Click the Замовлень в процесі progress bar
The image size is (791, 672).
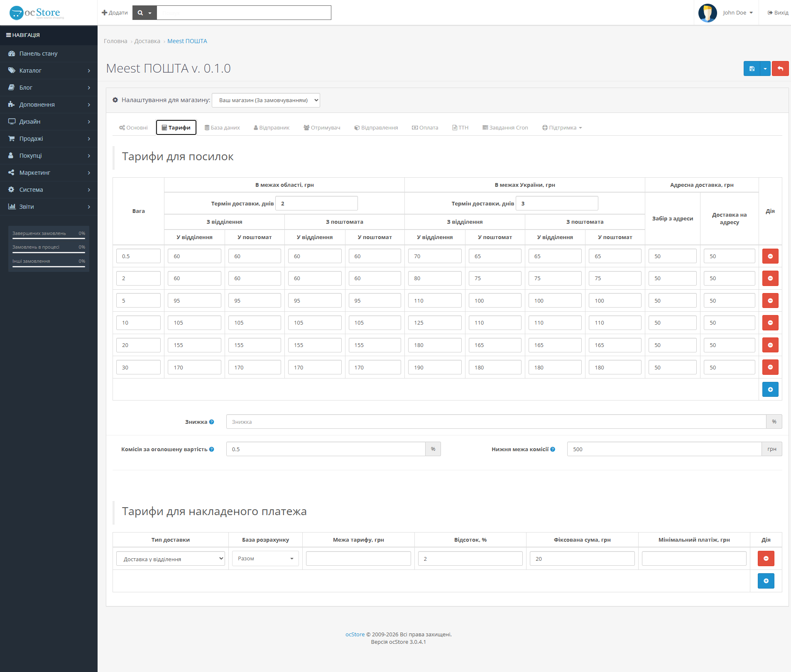tap(49, 252)
